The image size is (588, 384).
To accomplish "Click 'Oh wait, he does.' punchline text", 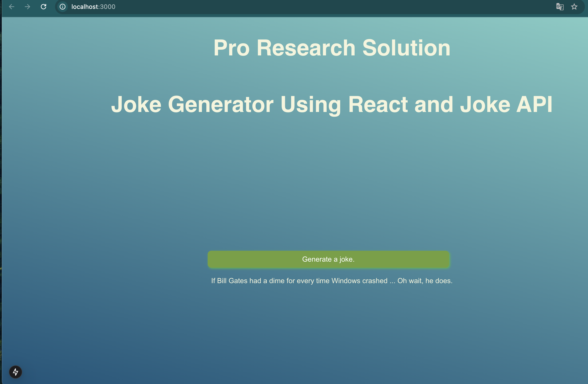I will (425, 281).
